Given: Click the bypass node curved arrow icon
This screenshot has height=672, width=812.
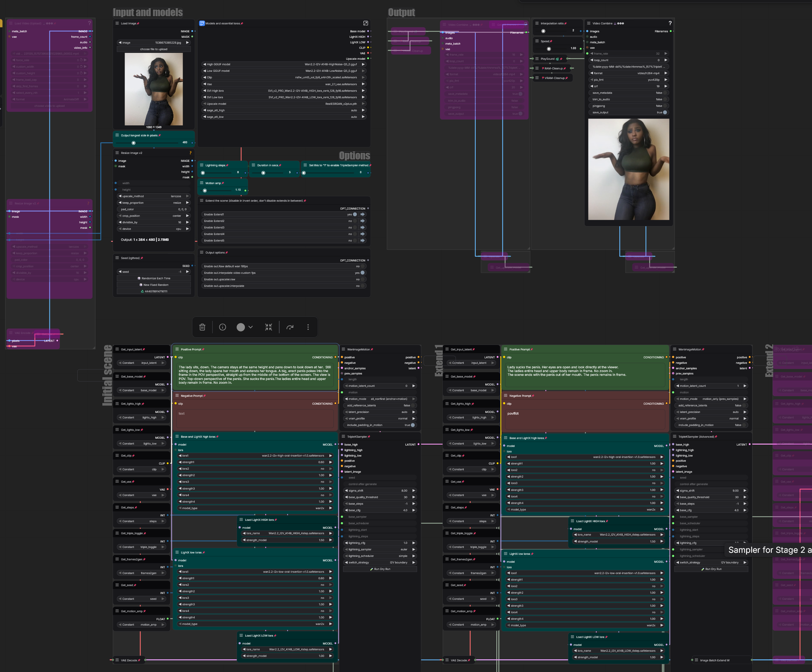Looking at the screenshot, I should click(290, 327).
